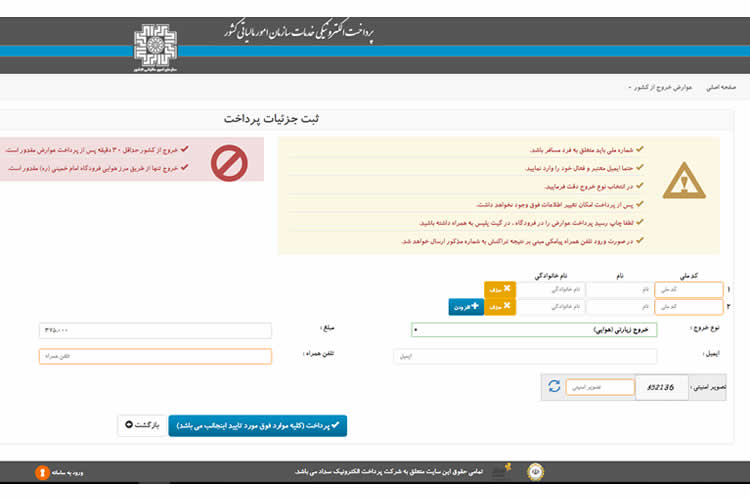Click the نوع خروج field label

[x=706, y=328]
